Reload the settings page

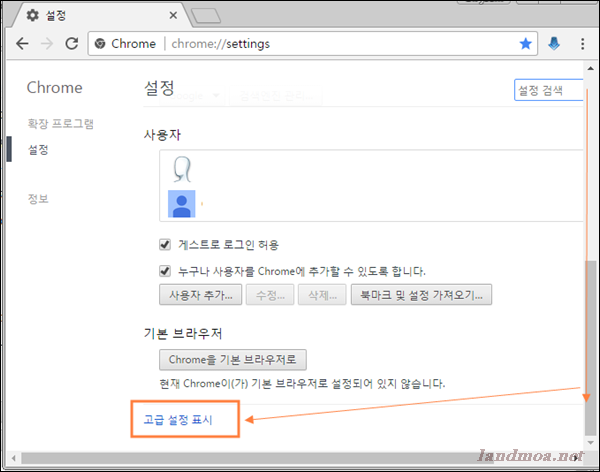click(72, 44)
